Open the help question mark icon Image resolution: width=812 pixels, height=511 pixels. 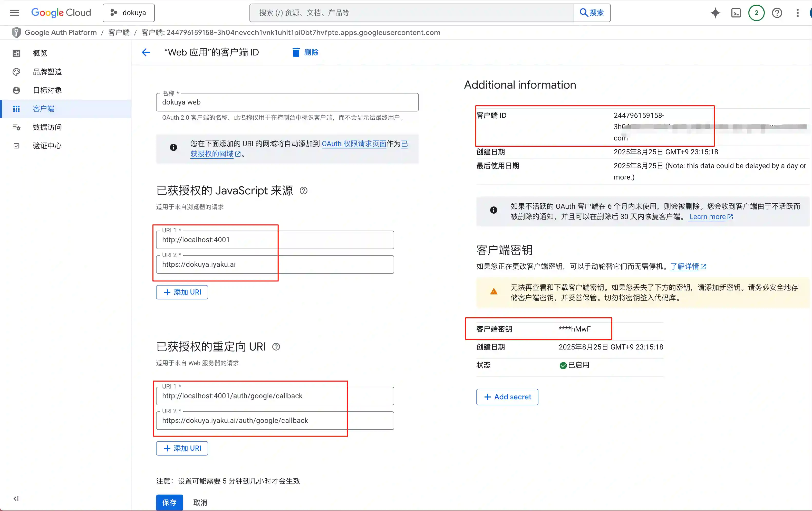tap(777, 13)
